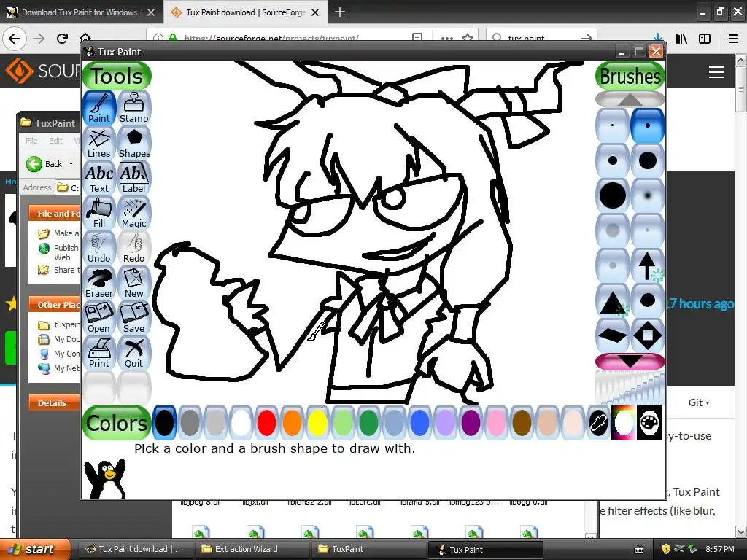Pick the yellow color swatch

[317, 422]
